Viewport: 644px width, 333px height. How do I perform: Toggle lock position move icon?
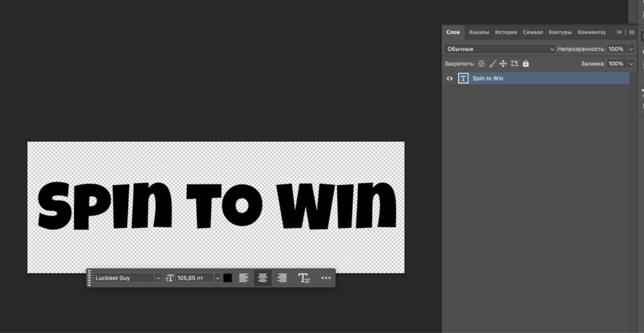503,64
